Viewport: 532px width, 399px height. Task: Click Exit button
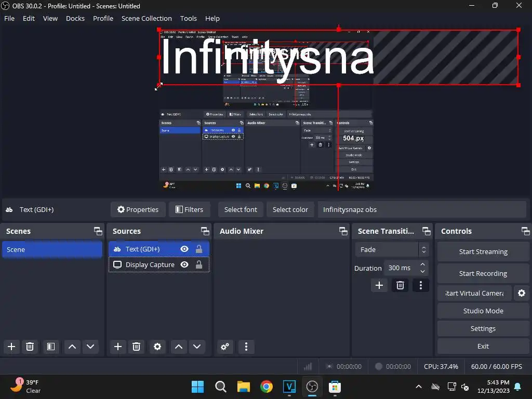coord(483,346)
